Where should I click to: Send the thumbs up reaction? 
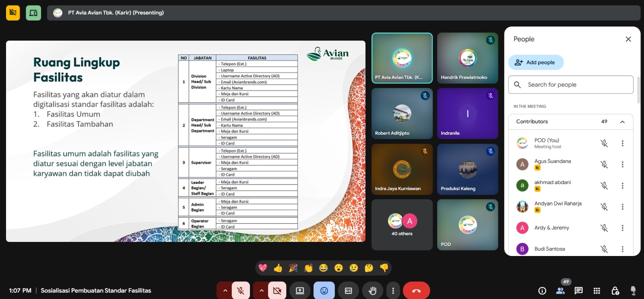tap(278, 268)
